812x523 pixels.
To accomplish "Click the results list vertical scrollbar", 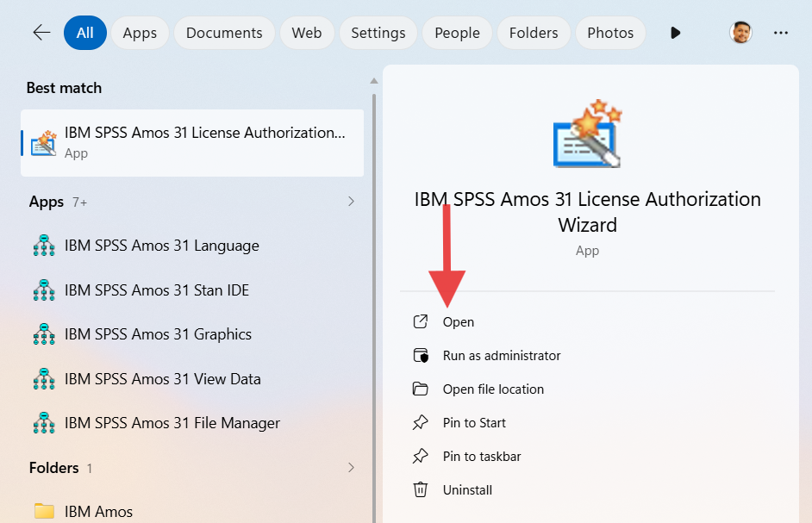I will (374, 308).
